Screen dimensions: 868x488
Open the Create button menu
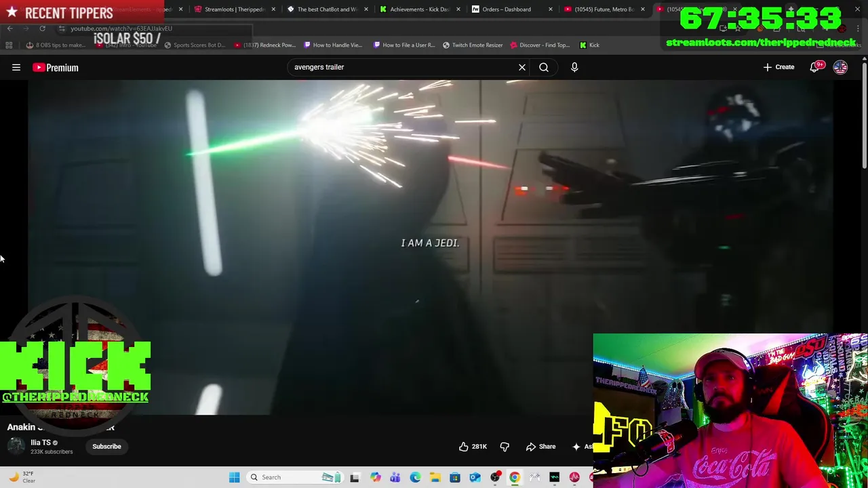coord(778,67)
